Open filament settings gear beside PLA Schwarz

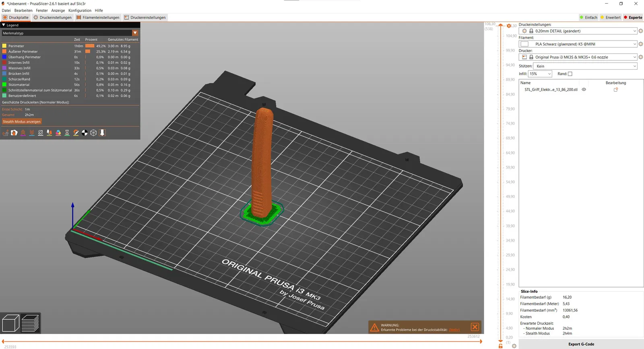point(641,44)
